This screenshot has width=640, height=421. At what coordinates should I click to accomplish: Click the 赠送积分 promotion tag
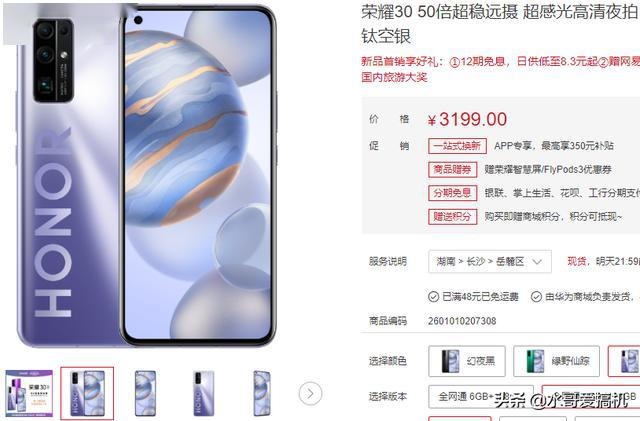point(453,216)
